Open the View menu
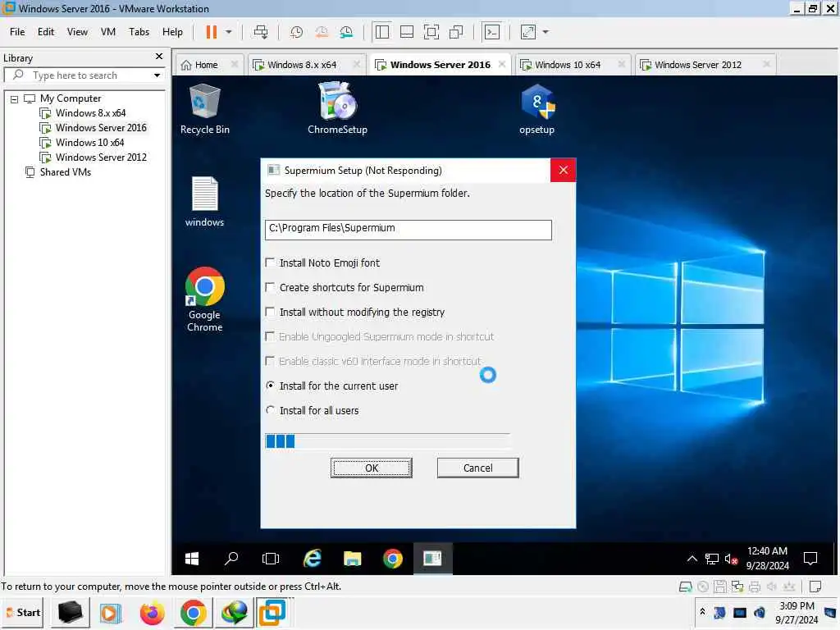Image resolution: width=840 pixels, height=630 pixels. [77, 32]
